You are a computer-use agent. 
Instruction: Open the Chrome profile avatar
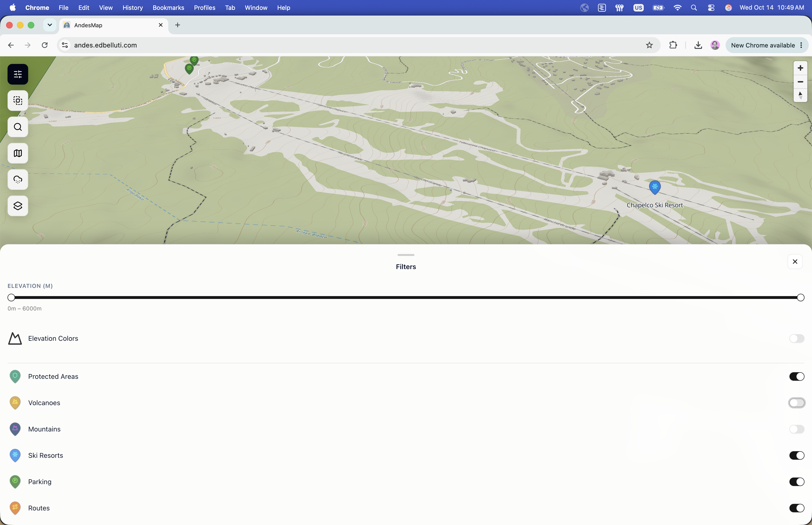tap(715, 45)
